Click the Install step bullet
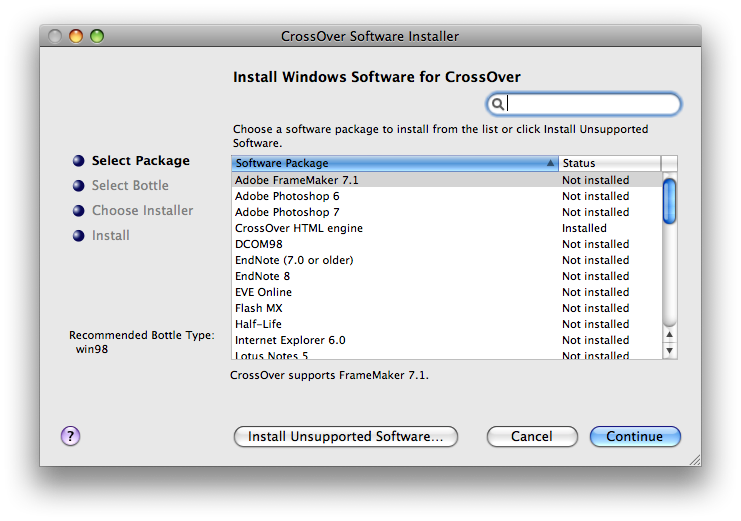 pos(78,235)
